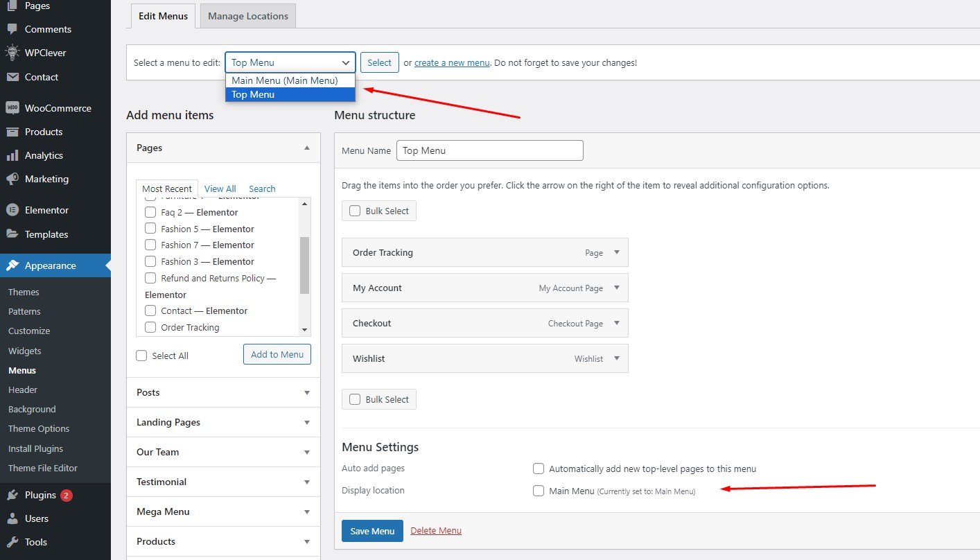Click the Comments speech bubble icon
980x560 pixels.
click(12, 29)
